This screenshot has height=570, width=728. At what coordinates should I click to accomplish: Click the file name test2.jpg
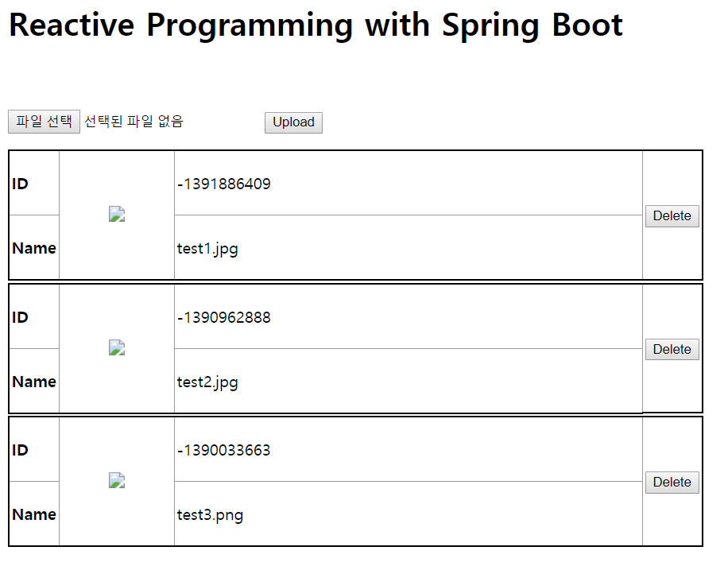(x=207, y=382)
